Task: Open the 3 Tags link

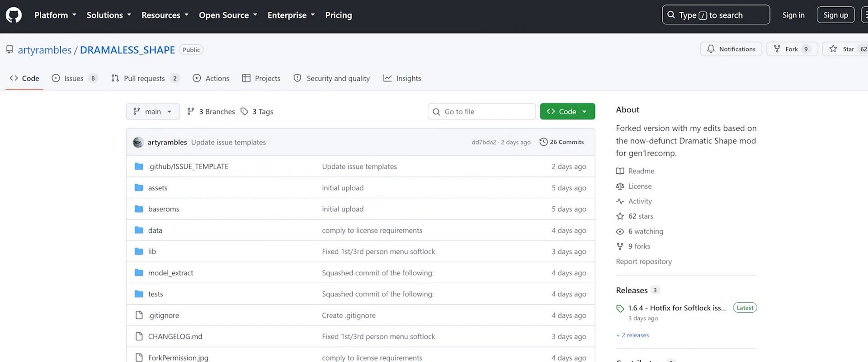Action: 257,111
